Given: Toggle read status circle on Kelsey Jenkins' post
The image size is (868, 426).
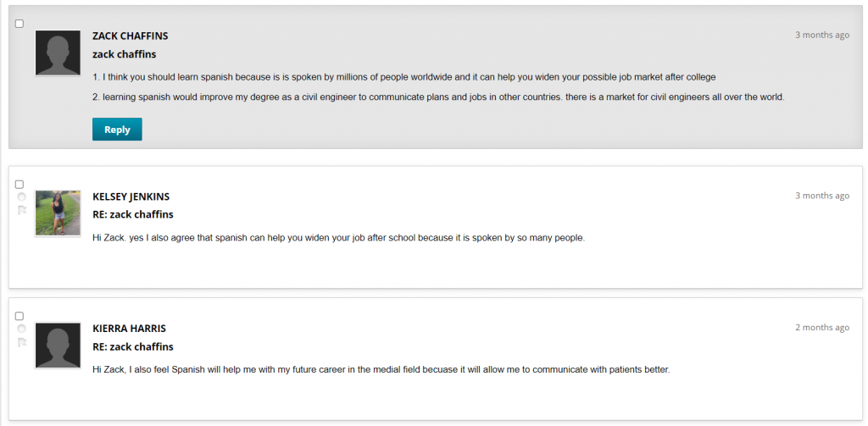Looking at the screenshot, I should 21,197.
